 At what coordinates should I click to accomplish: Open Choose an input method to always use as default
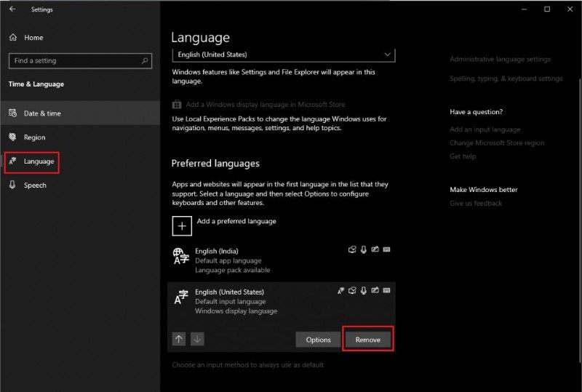point(247,365)
